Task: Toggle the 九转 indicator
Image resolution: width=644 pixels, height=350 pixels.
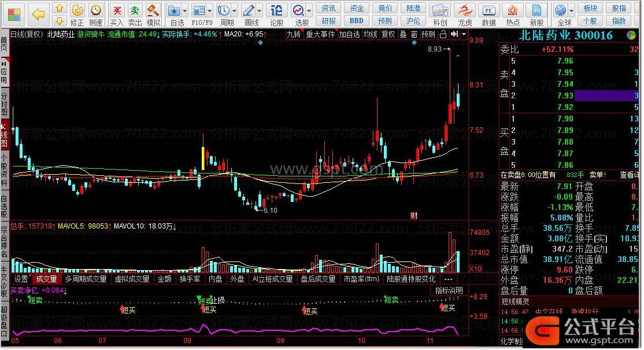Action: 294,35
